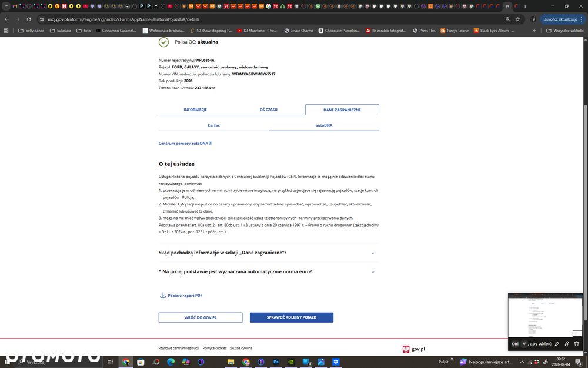This screenshot has height=368, width=588.
Task: Click WRÓĆ DO GOV.PL button
Action: pyautogui.click(x=201, y=317)
